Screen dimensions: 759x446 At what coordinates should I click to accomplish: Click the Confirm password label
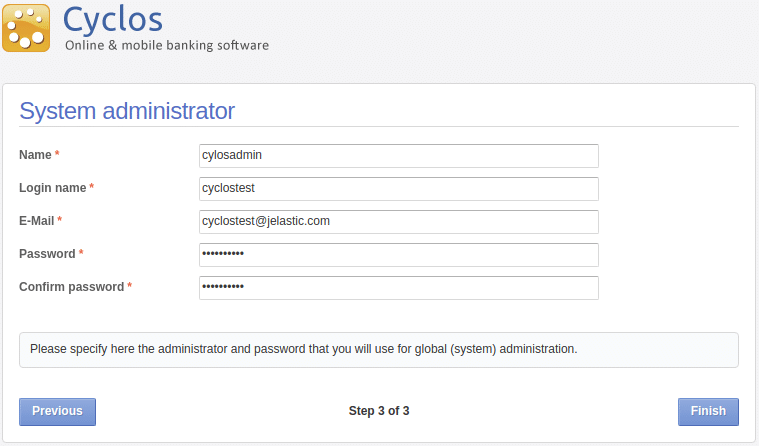coord(71,287)
